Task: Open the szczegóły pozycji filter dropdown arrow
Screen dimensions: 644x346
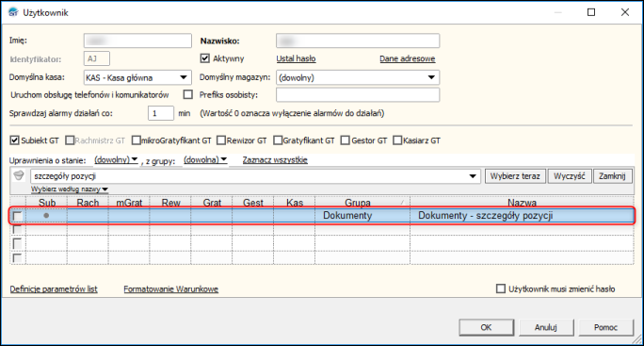Action: click(473, 176)
